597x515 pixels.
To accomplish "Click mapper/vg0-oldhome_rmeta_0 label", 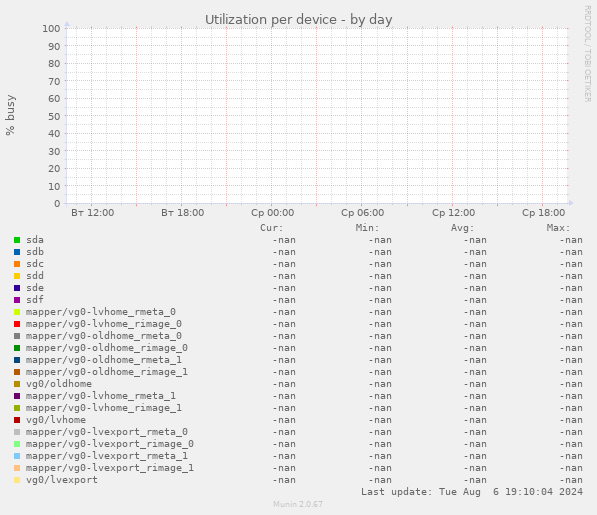I will pos(104,336).
